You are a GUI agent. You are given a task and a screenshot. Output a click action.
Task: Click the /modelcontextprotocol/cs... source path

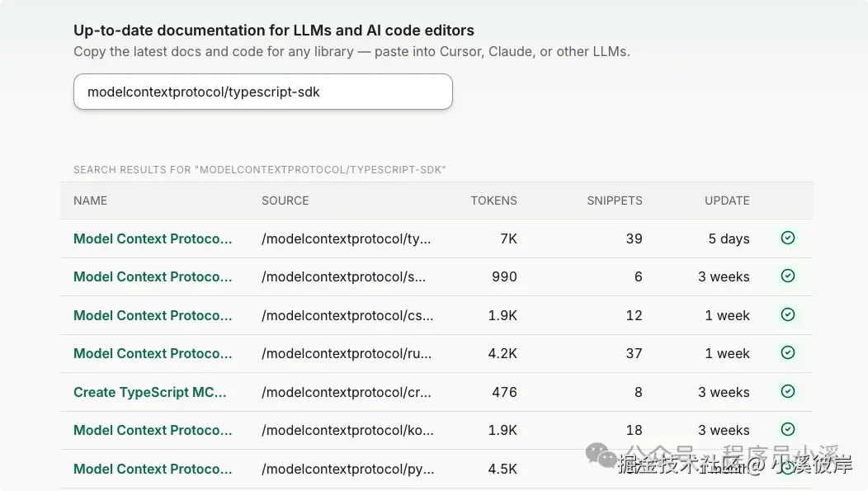(x=347, y=315)
